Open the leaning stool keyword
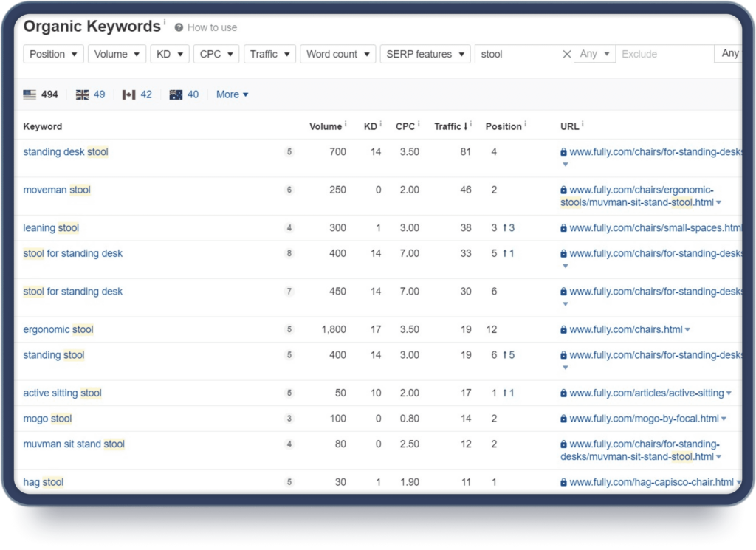The width and height of the screenshot is (756, 550). 51,228
